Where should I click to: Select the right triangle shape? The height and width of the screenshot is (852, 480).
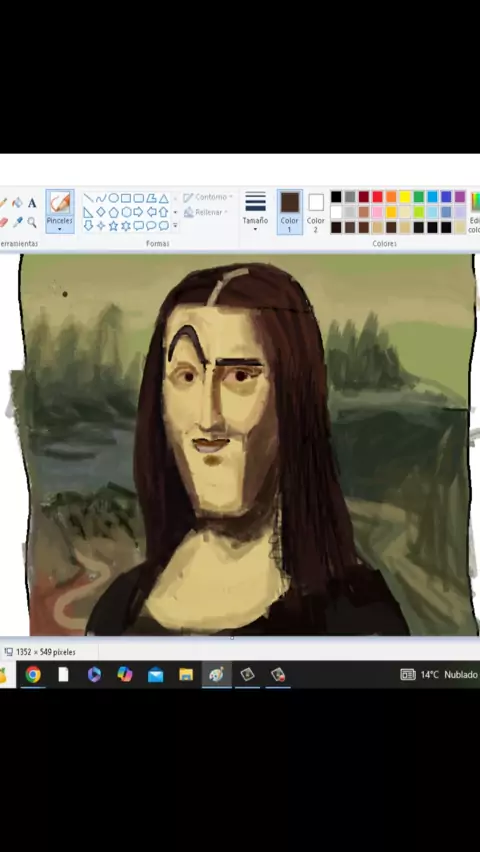coord(88,211)
